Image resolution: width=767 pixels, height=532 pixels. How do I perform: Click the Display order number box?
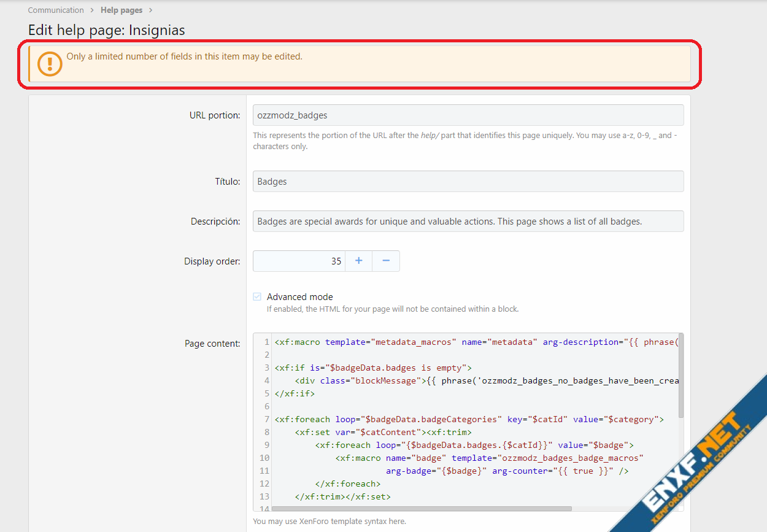299,261
